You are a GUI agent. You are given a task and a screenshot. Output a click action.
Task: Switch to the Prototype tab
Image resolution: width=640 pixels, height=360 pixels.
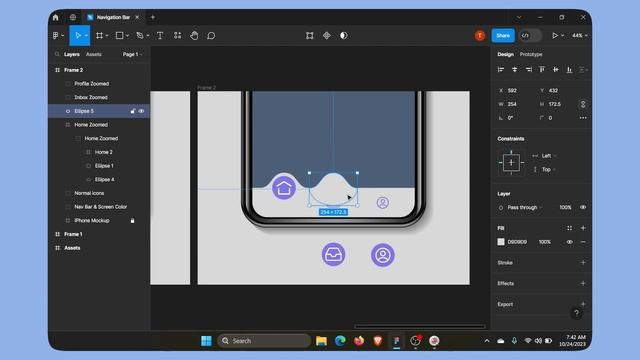pos(531,54)
